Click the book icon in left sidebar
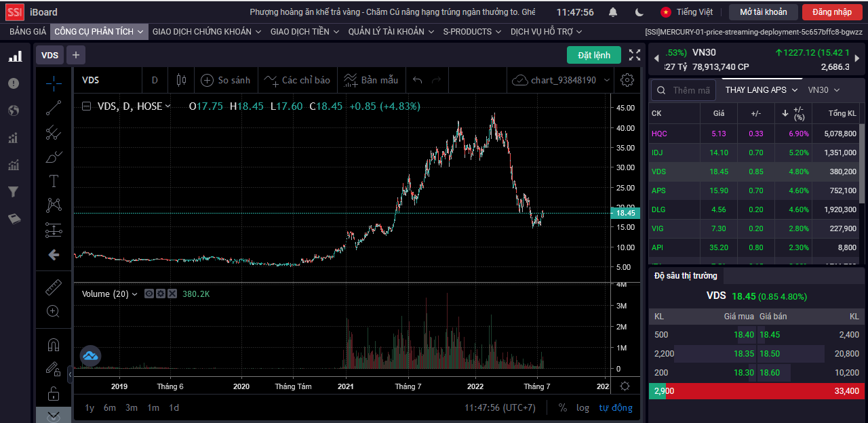The image size is (868, 423). [14, 219]
